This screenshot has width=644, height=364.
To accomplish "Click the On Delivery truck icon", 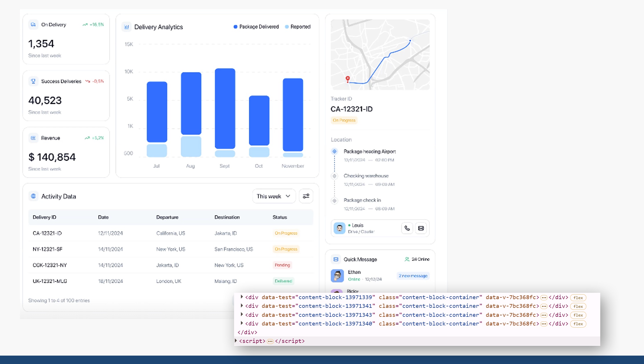I will (33, 25).
